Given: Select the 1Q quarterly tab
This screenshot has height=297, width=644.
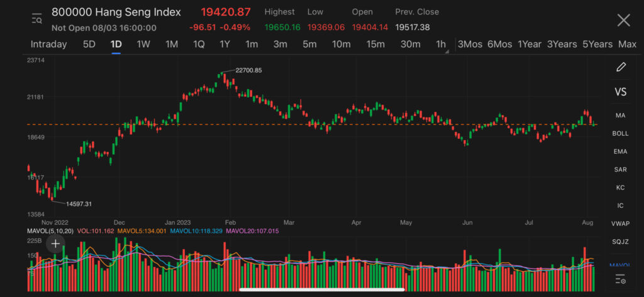Looking at the screenshot, I should 199,45.
